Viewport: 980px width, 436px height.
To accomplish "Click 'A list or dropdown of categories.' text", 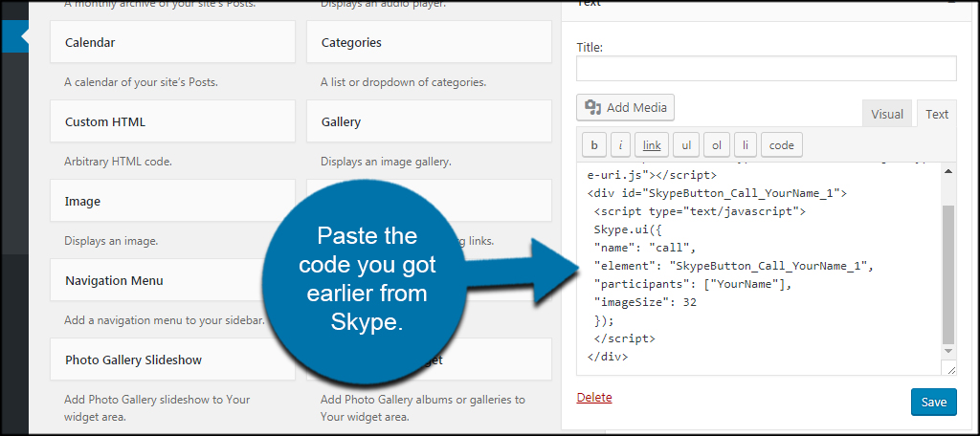I will click(403, 82).
